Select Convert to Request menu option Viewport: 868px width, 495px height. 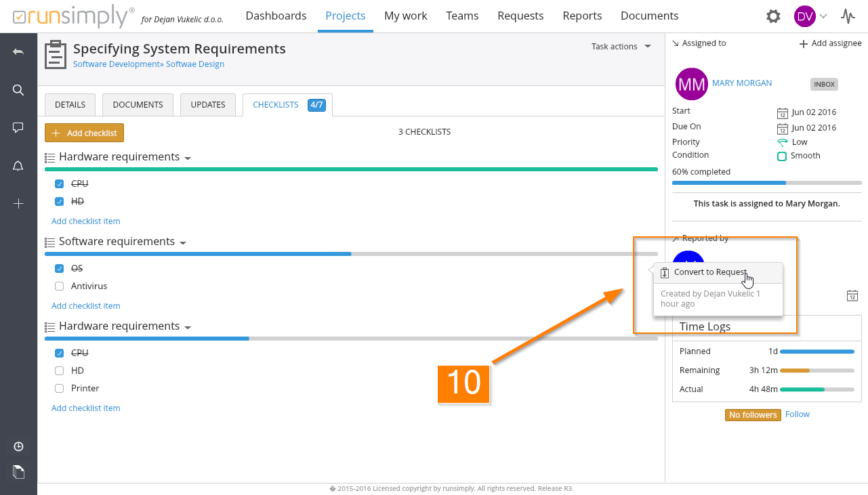pos(710,272)
